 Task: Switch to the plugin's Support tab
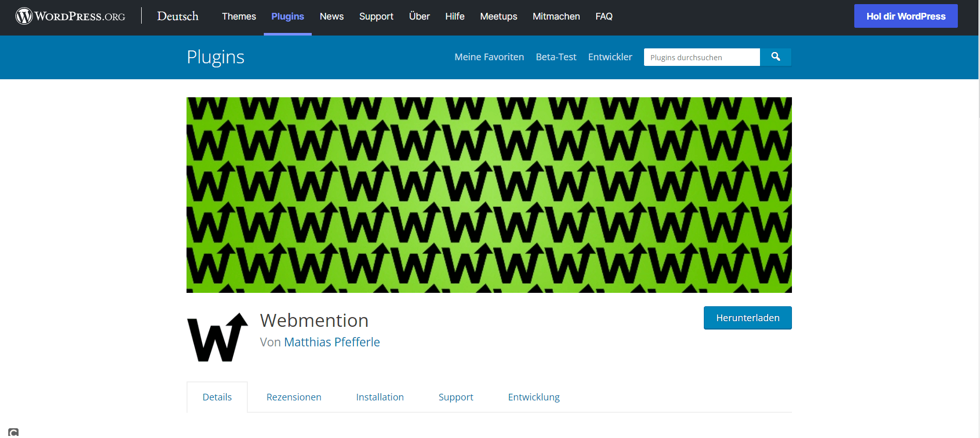click(456, 397)
